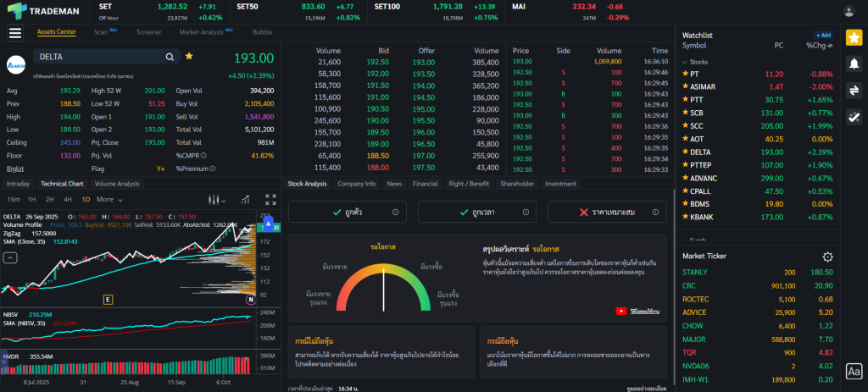
Task: Open the Right / Benefit tab
Action: click(x=469, y=184)
